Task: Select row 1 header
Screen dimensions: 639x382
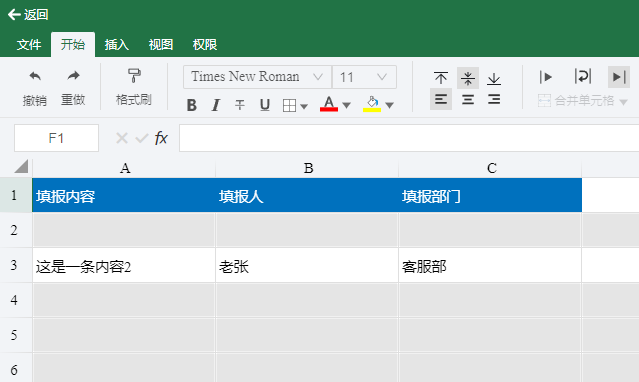Action: (x=16, y=195)
